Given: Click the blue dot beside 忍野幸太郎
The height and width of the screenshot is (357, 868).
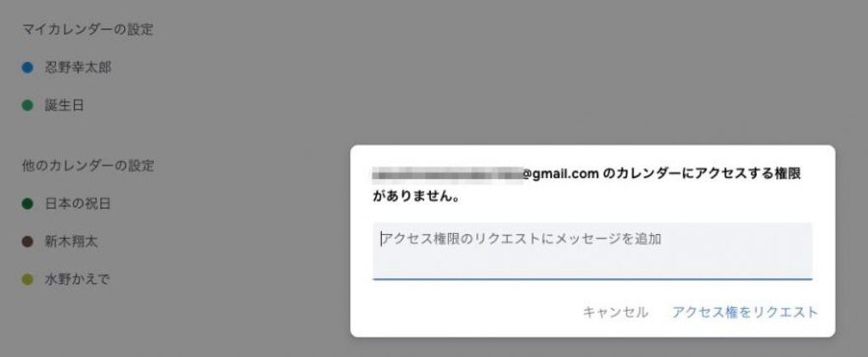Looking at the screenshot, I should click(x=28, y=68).
